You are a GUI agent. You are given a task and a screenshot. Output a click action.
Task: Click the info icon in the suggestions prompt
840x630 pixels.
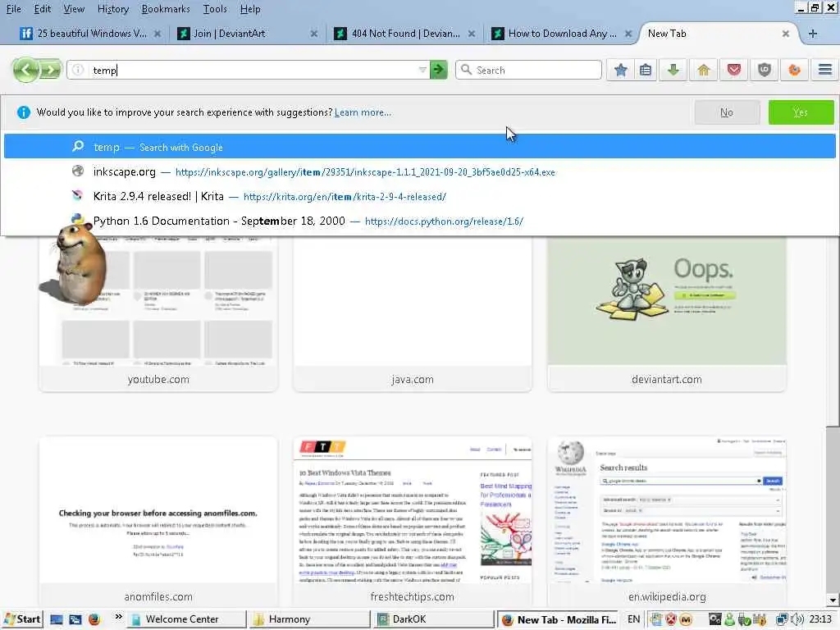pyautogui.click(x=24, y=112)
